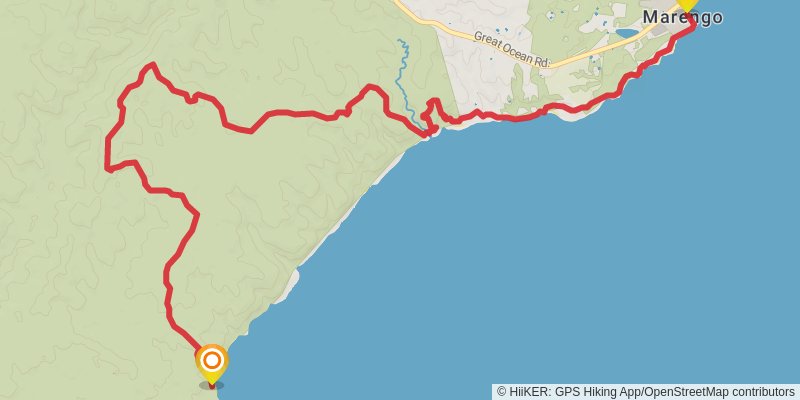Viewport: 800px width, 400px height.
Task: Click the Great Ocean Rd. street label
Action: tap(512, 49)
